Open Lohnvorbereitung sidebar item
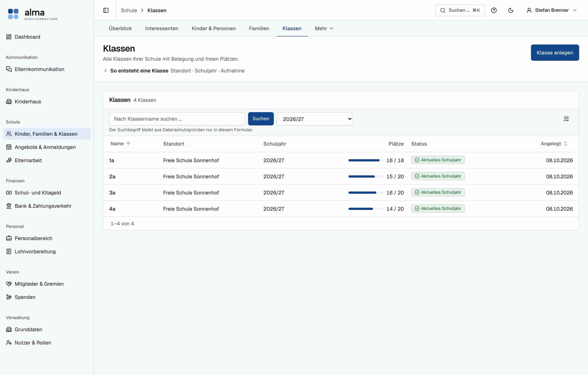This screenshot has height=375, width=588. (x=47, y=251)
